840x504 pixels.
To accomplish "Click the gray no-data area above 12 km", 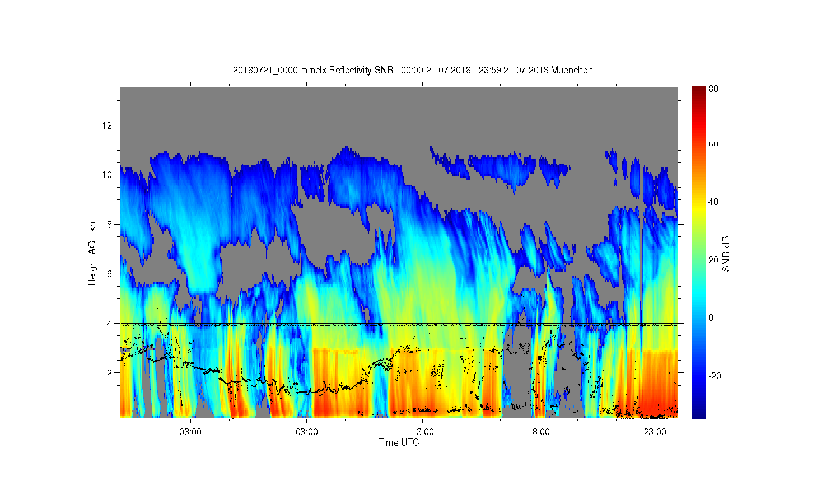I will point(399,105).
